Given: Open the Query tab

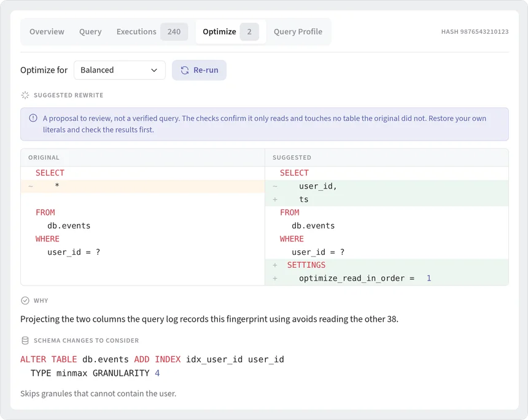Looking at the screenshot, I should pos(90,32).
